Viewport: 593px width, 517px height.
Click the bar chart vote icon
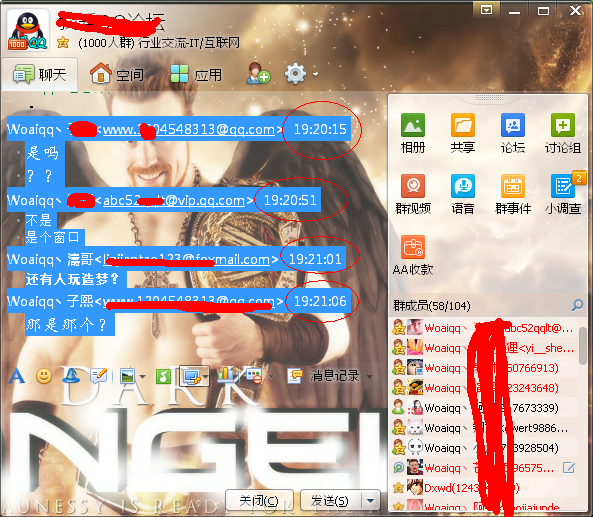pyautogui.click(x=226, y=375)
